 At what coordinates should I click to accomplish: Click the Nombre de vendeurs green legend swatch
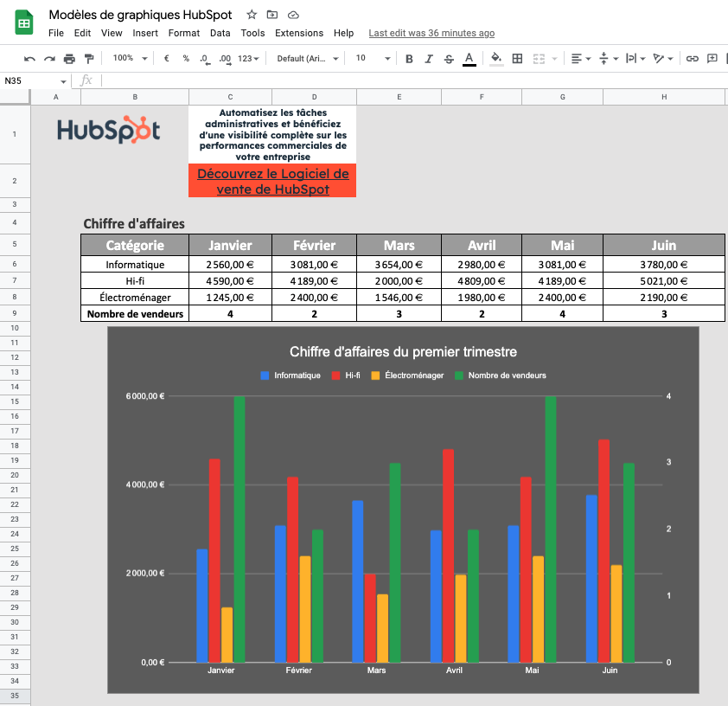click(459, 375)
